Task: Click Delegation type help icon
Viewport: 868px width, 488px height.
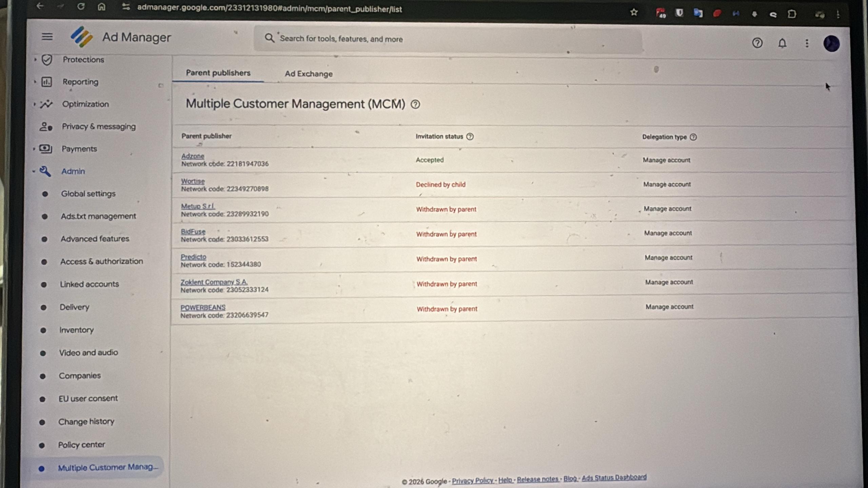Action: [x=693, y=137]
